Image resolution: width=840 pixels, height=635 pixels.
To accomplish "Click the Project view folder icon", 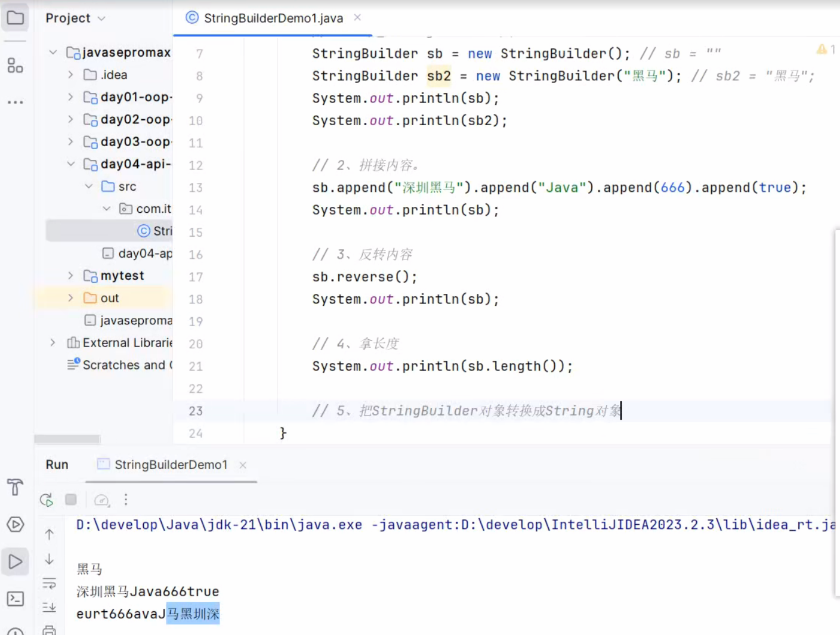I will (15, 17).
